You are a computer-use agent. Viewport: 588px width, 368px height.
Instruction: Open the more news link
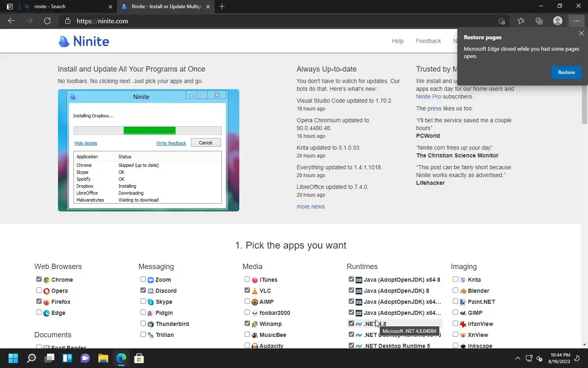click(310, 206)
